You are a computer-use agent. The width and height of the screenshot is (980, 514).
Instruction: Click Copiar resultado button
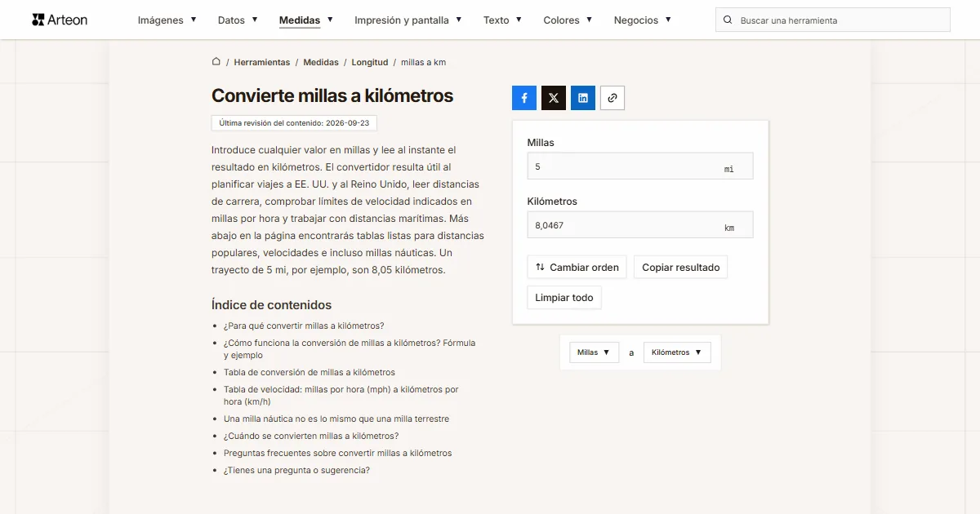coord(681,267)
